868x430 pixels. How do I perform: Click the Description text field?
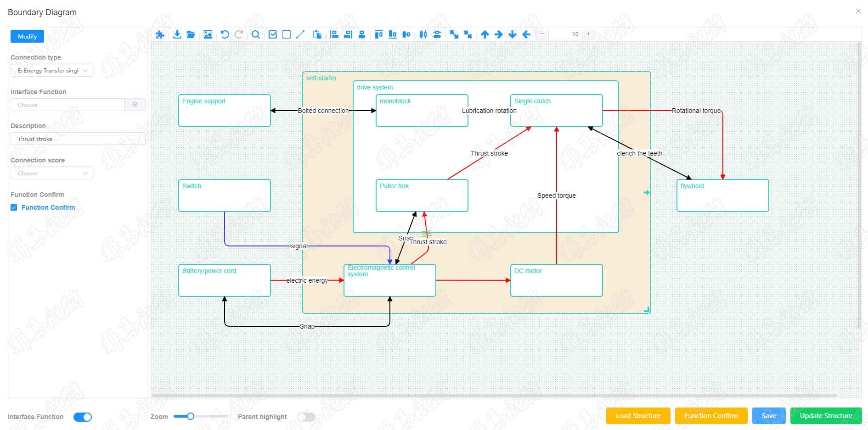[x=78, y=139]
